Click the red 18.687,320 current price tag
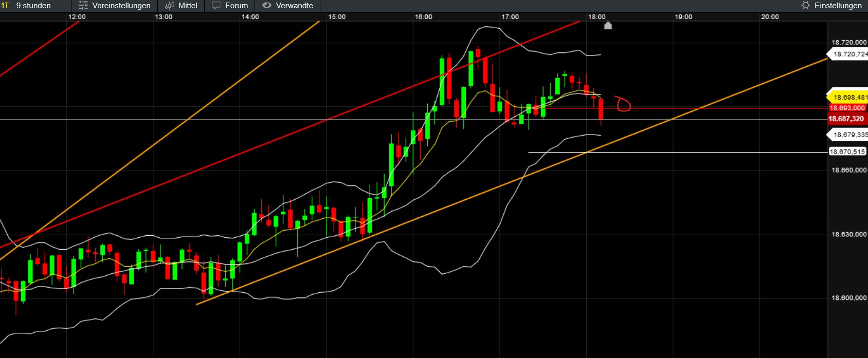The width and height of the screenshot is (868, 358). point(847,119)
